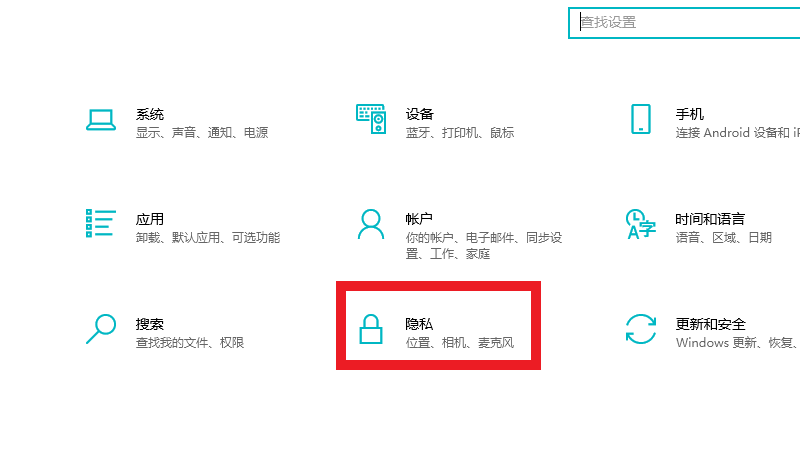Open the 应用 settings title
800x450 pixels.
pyautogui.click(x=150, y=219)
